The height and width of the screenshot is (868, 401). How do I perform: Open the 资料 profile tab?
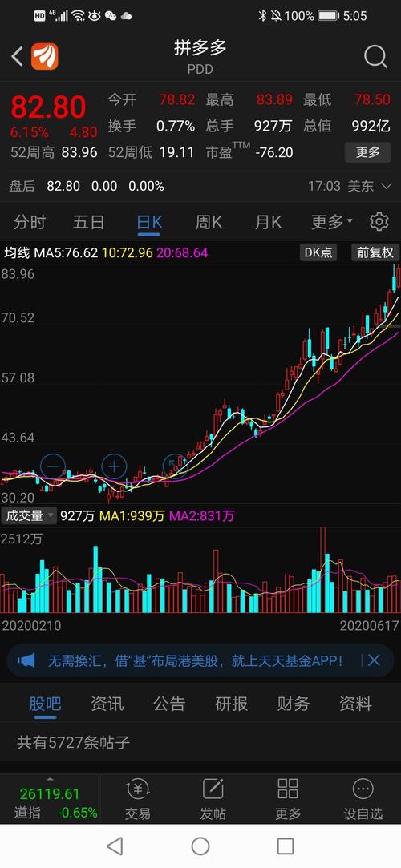[355, 704]
